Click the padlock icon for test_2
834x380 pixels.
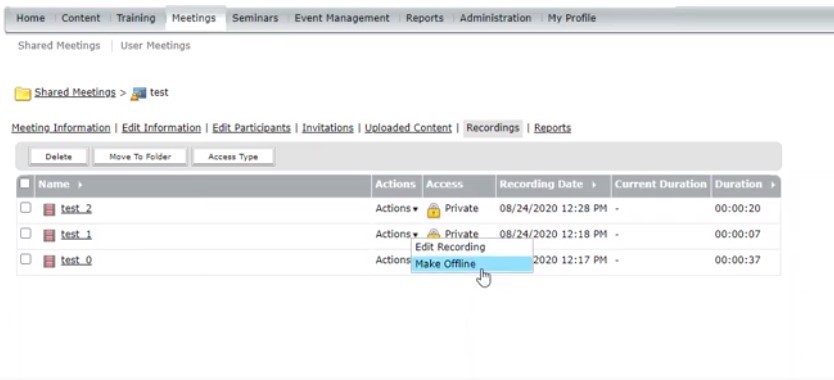[x=433, y=210]
